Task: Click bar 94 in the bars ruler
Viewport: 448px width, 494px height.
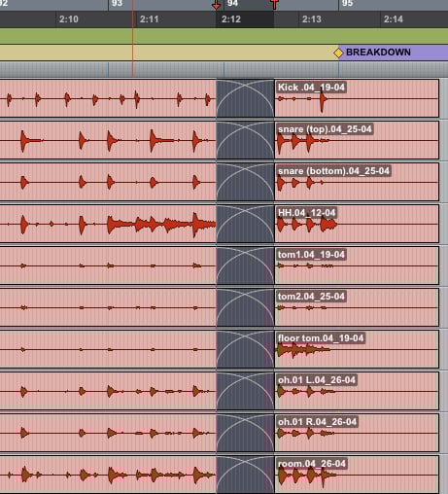Action: (232, 4)
